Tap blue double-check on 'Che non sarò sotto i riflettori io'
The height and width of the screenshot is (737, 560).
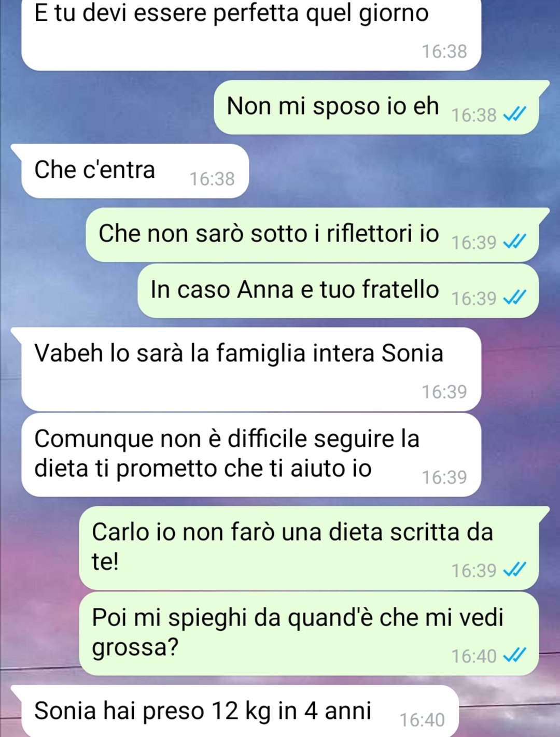[515, 241]
